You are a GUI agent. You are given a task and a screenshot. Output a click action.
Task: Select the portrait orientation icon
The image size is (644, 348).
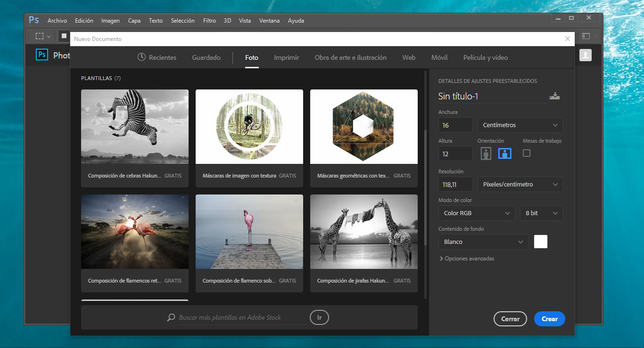point(486,154)
